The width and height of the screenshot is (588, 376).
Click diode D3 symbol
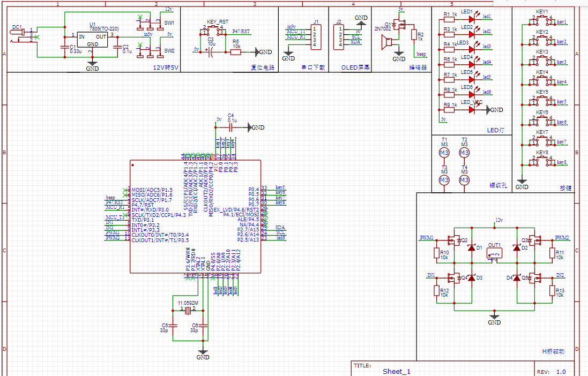[x=472, y=278]
